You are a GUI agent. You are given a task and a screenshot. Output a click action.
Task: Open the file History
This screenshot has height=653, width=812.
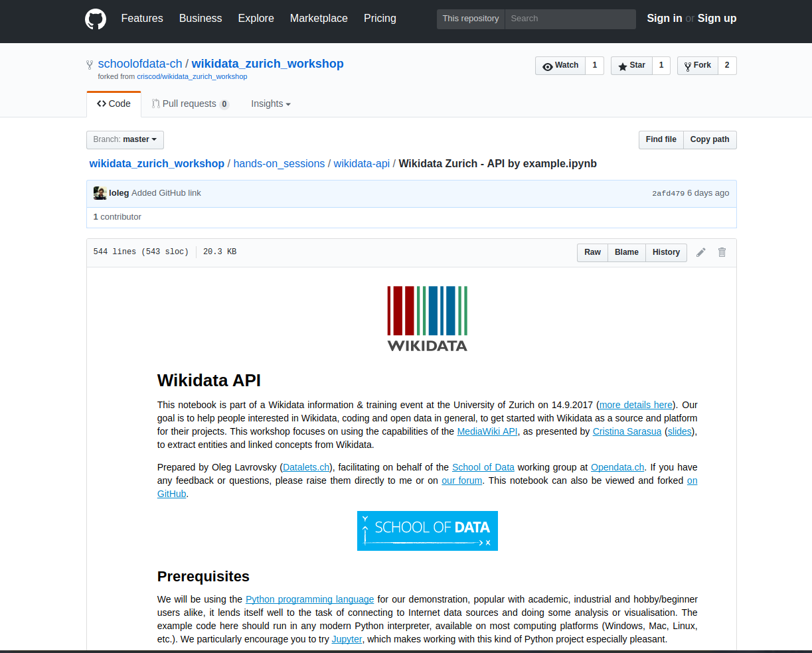666,253
